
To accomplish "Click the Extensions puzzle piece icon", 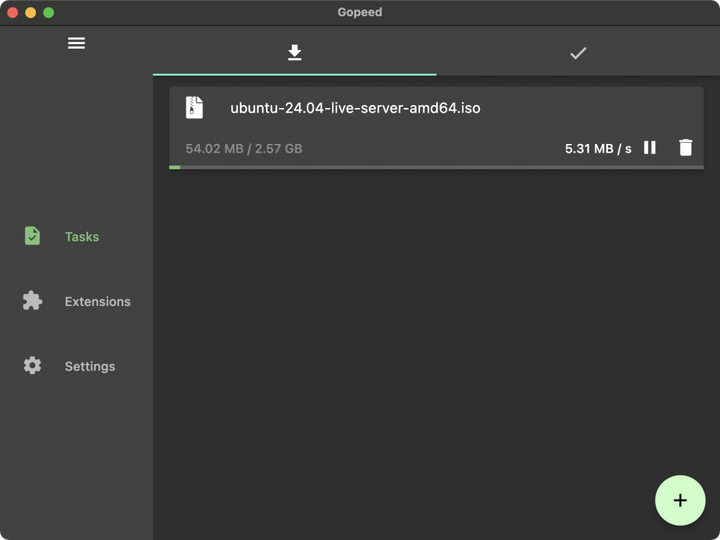I will tap(33, 301).
